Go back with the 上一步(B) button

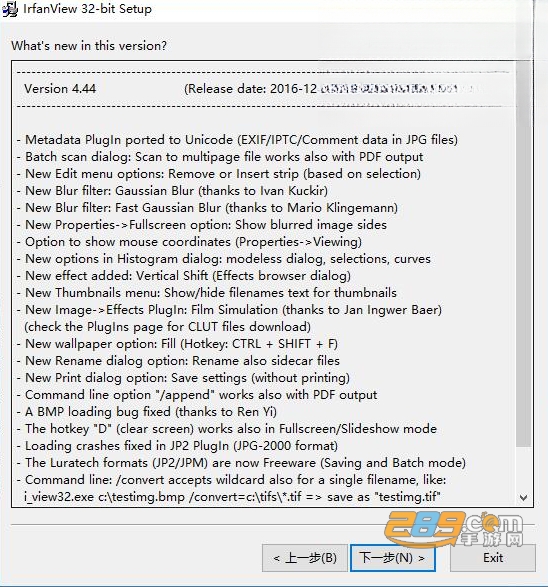click(305, 558)
